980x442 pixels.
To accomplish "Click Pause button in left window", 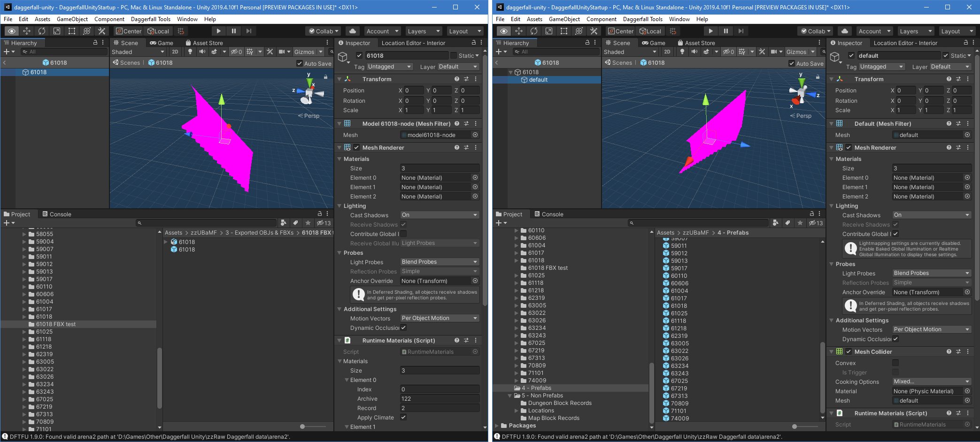I will pyautogui.click(x=233, y=31).
